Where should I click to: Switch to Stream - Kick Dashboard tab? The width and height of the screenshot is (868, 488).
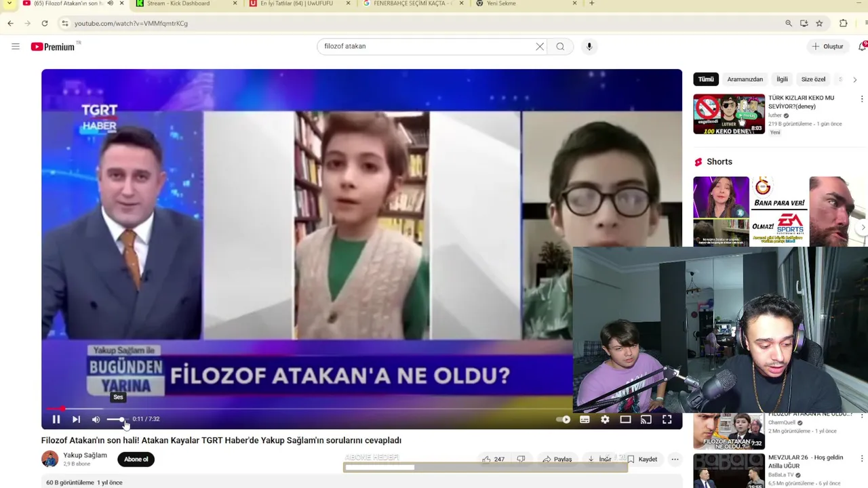(x=178, y=3)
